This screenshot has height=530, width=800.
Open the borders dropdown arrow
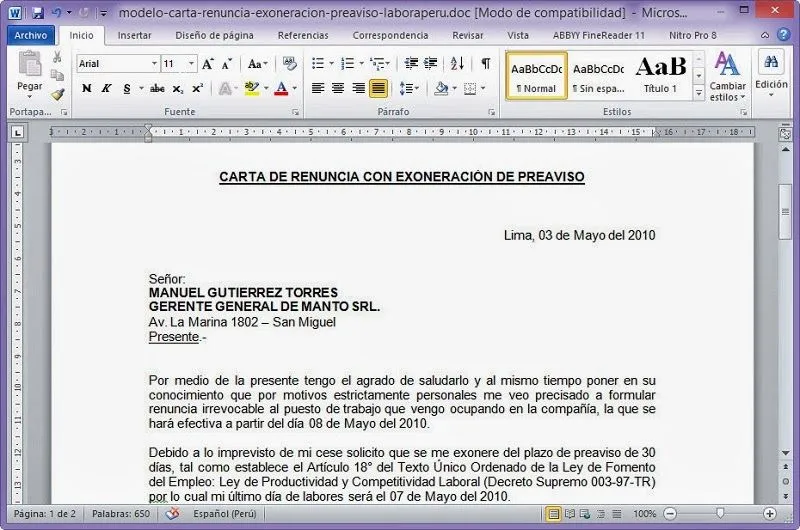pyautogui.click(x=483, y=88)
